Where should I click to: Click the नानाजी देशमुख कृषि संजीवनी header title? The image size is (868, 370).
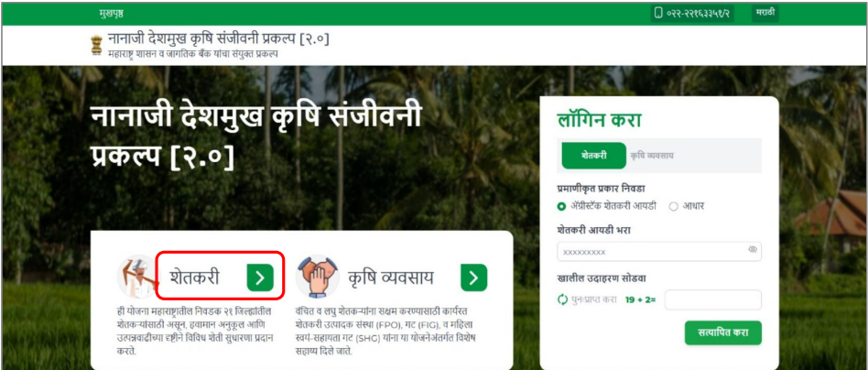(x=219, y=39)
